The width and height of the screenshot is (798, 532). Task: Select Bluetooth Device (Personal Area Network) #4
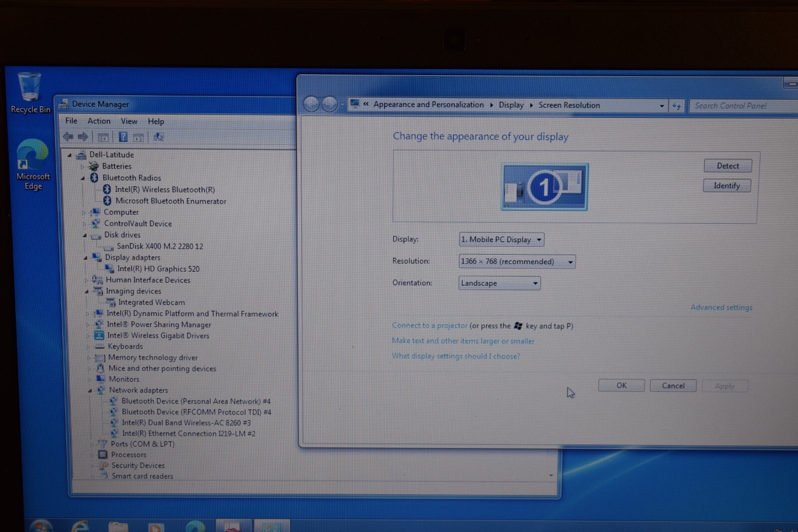pyautogui.click(x=196, y=401)
